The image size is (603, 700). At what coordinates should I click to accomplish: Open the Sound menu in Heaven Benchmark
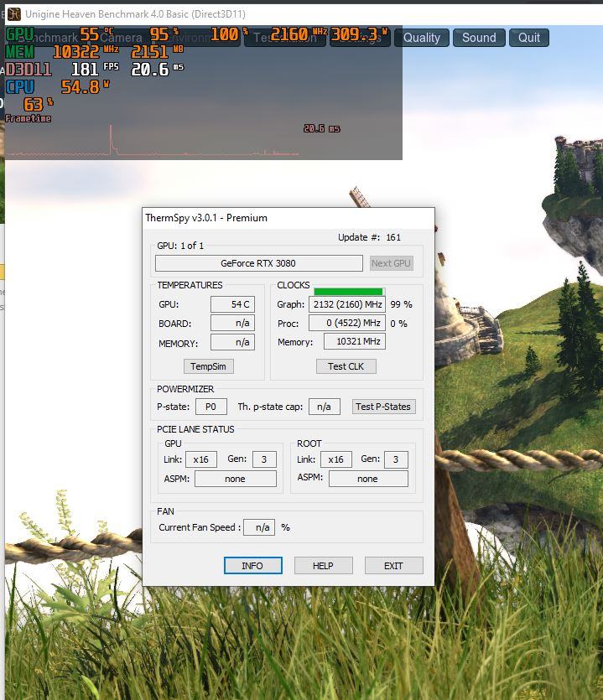click(479, 38)
